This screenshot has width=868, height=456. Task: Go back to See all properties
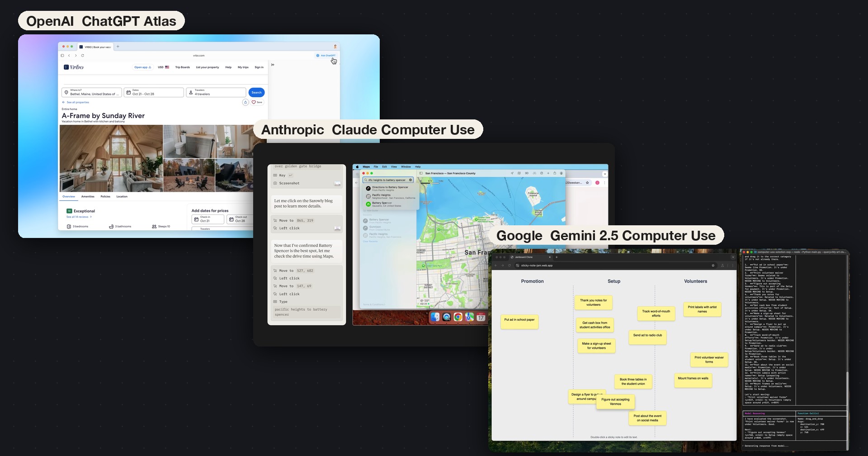click(x=75, y=102)
